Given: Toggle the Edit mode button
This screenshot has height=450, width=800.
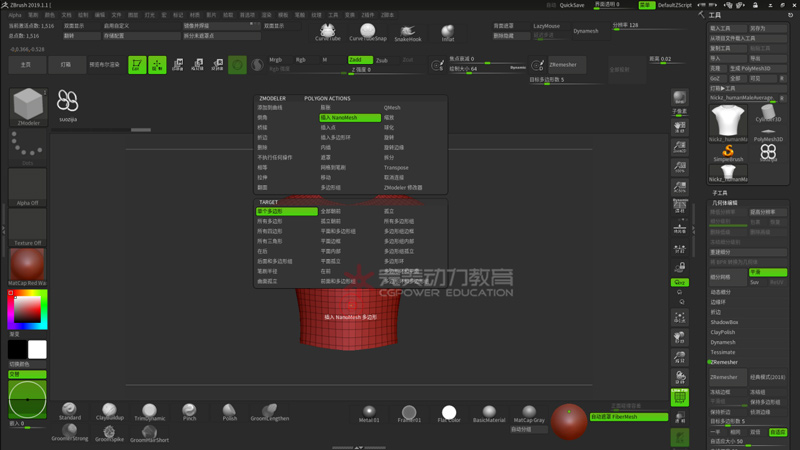Looking at the screenshot, I should click(x=136, y=65).
